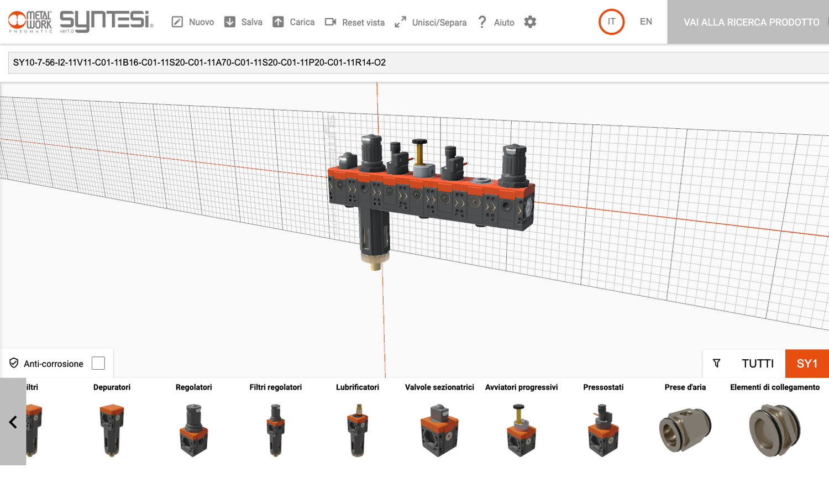Click the Anti-corrosione shield icon
Screen dimensions: 829x504
pos(14,363)
